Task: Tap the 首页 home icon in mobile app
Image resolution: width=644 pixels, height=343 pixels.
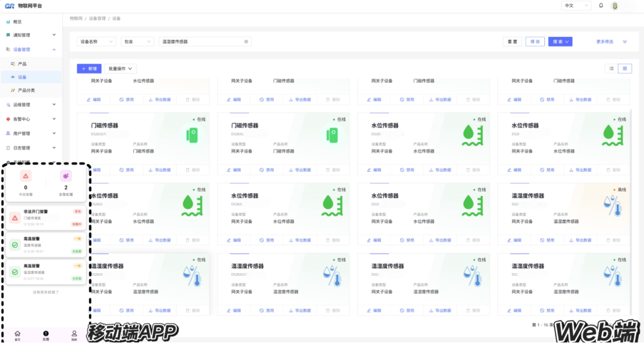Action: tap(17, 335)
